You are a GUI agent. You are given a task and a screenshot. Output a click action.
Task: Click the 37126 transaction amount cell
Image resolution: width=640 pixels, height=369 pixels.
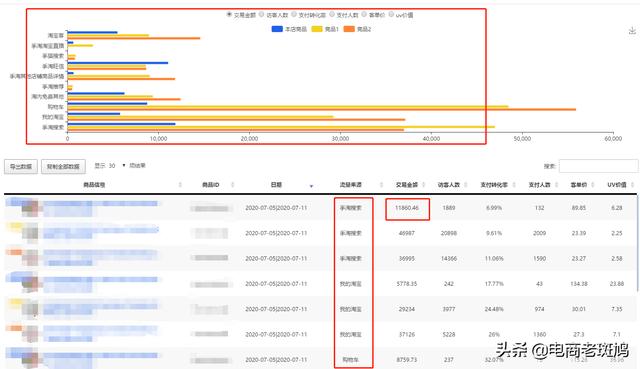(x=407, y=334)
